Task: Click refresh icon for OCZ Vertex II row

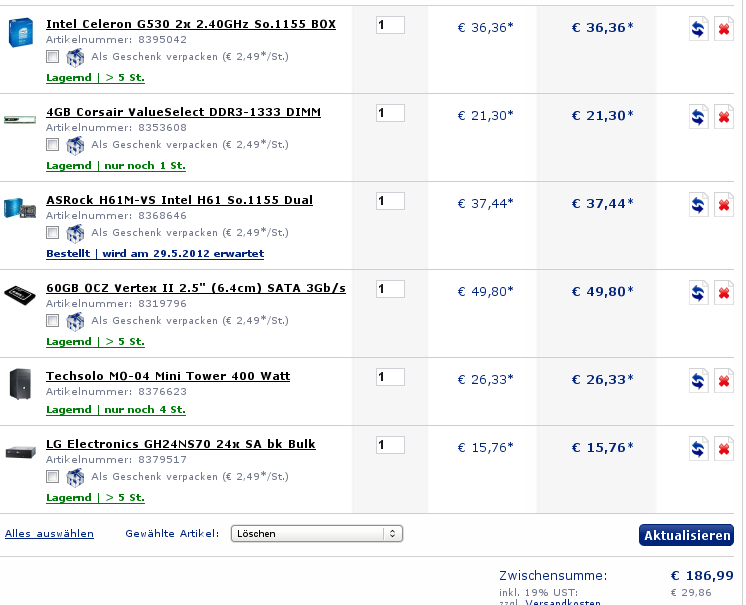Action: pyautogui.click(x=698, y=293)
